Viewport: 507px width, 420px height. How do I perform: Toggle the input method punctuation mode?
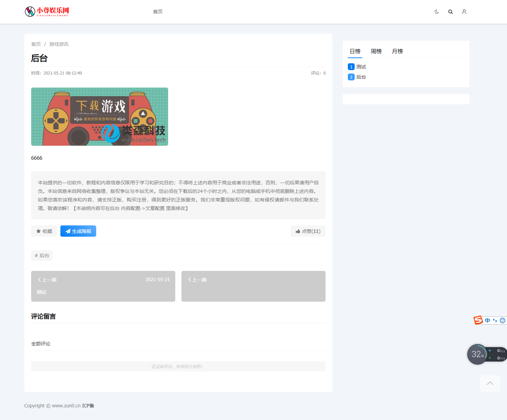coord(495,320)
